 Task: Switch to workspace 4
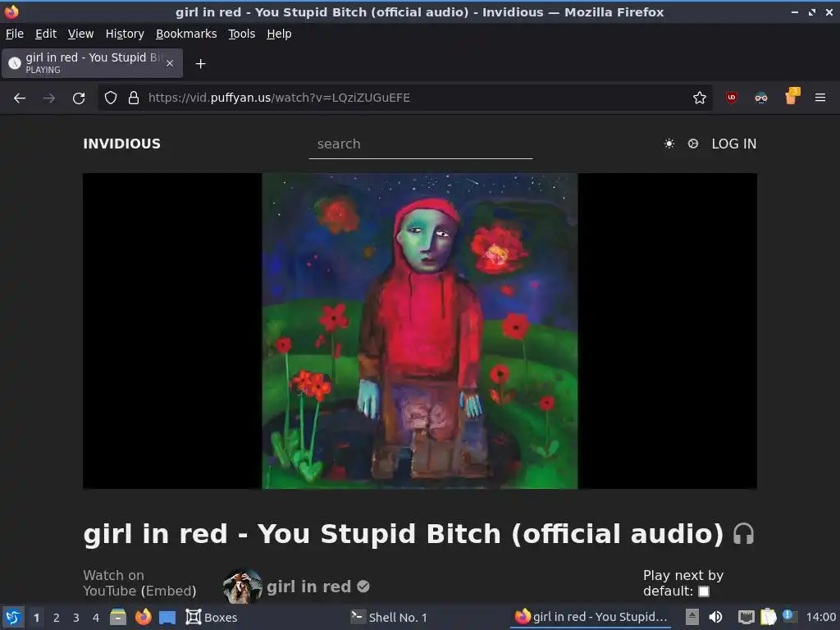[x=96, y=618]
